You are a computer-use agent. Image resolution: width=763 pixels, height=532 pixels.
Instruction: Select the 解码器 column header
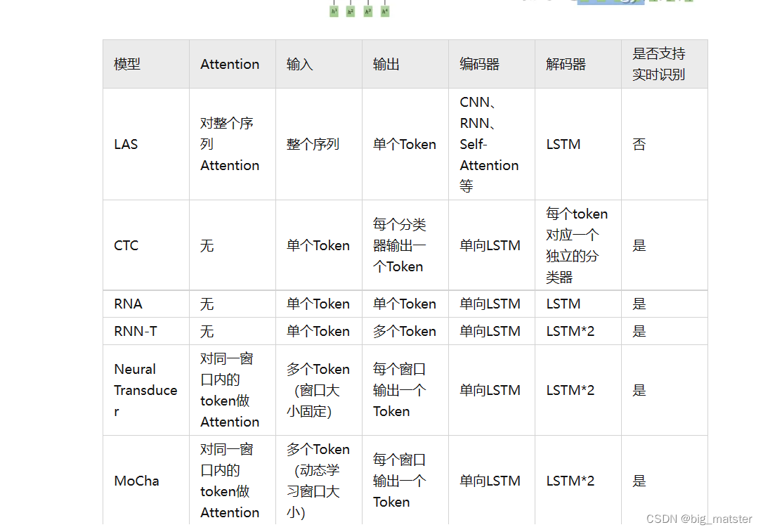(578, 64)
